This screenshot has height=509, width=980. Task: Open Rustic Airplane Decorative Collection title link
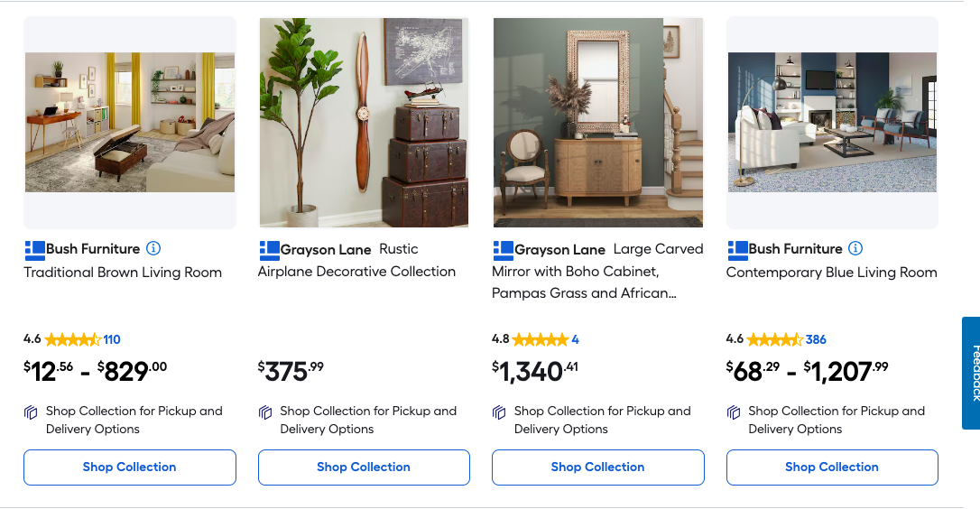pyautogui.click(x=356, y=272)
